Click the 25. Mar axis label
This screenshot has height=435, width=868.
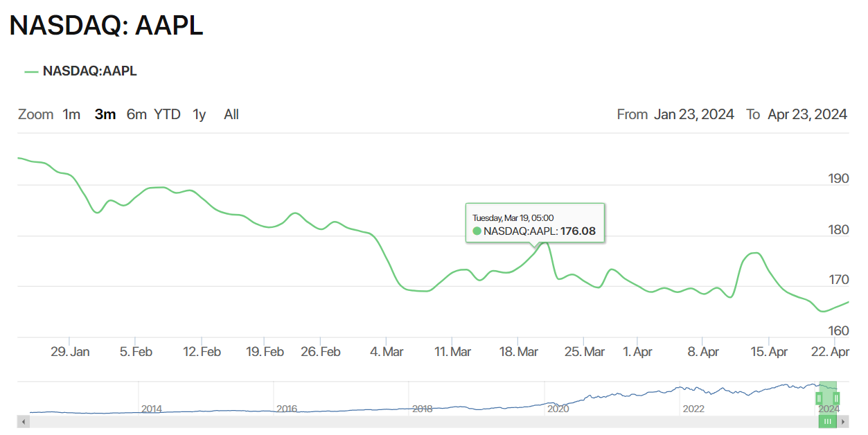[x=584, y=352]
